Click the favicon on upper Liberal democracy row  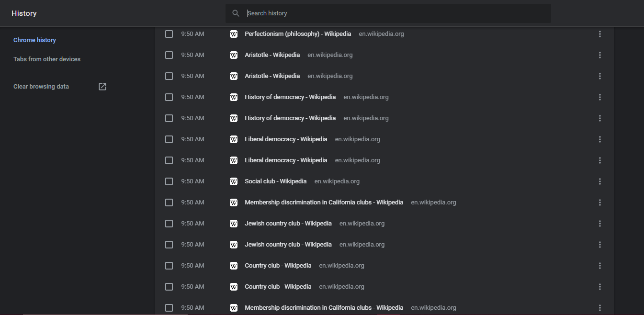(234, 139)
